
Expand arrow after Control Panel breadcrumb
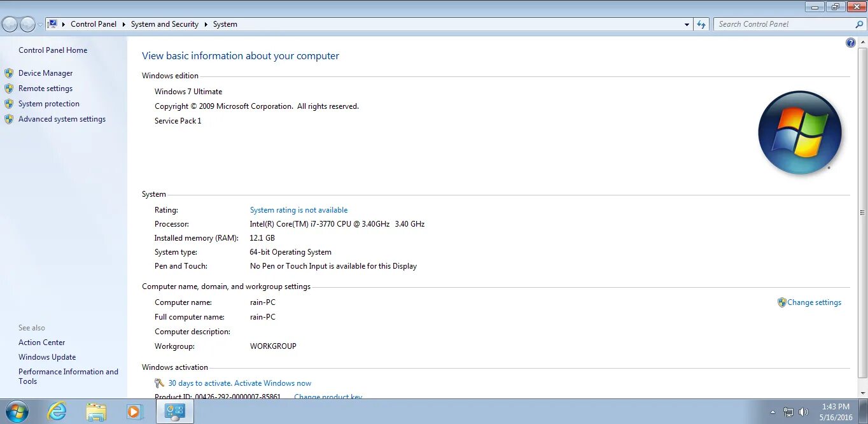pos(123,24)
